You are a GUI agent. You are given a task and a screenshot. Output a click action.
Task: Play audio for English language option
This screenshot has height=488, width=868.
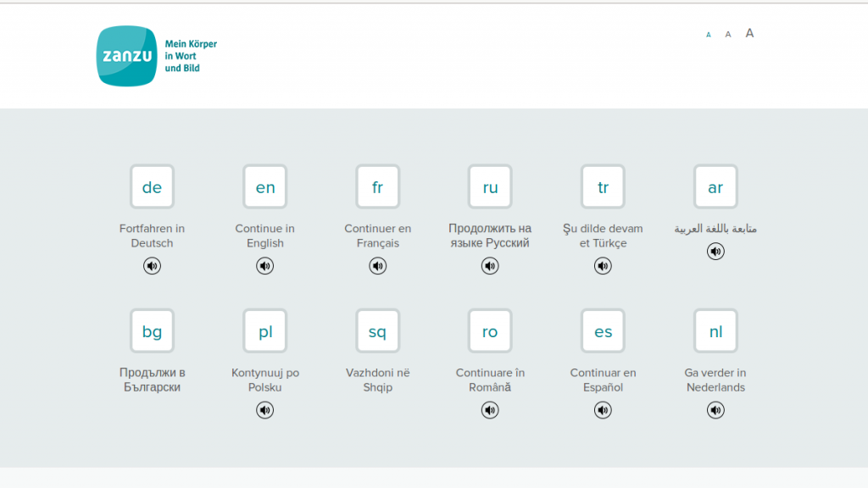coord(265,266)
